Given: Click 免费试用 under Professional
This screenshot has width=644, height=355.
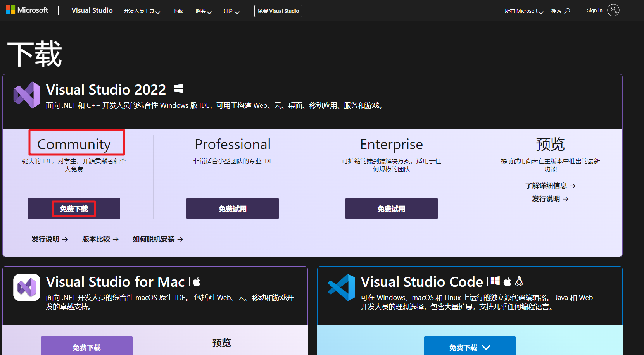Looking at the screenshot, I should [233, 209].
